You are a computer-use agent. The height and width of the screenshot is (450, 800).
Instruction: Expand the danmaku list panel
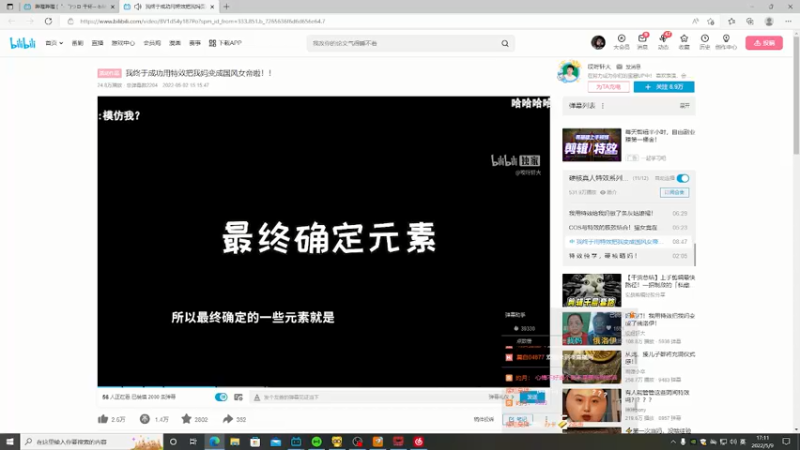pyautogui.click(x=684, y=106)
